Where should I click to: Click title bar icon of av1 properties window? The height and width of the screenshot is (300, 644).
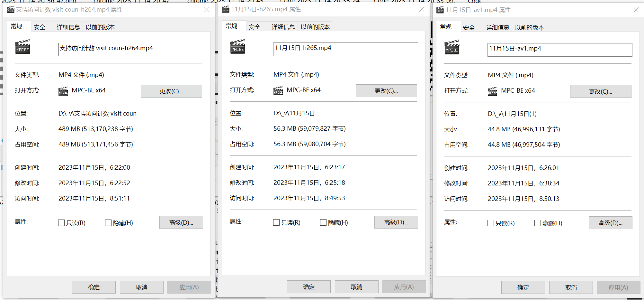[x=440, y=10]
